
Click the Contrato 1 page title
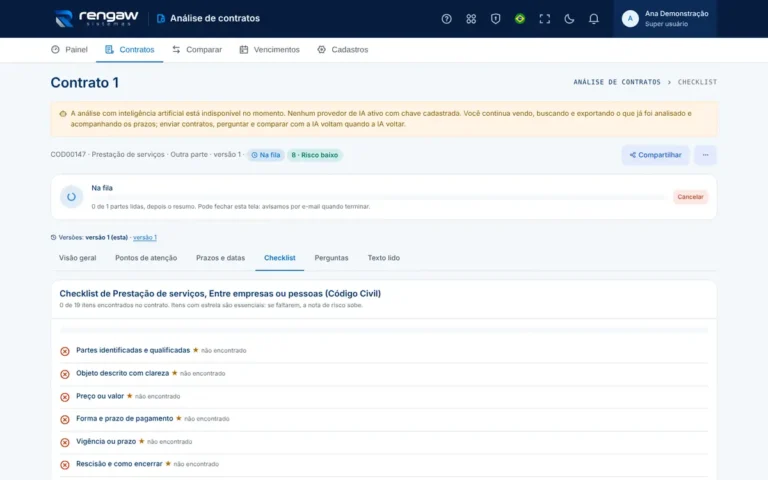click(85, 82)
